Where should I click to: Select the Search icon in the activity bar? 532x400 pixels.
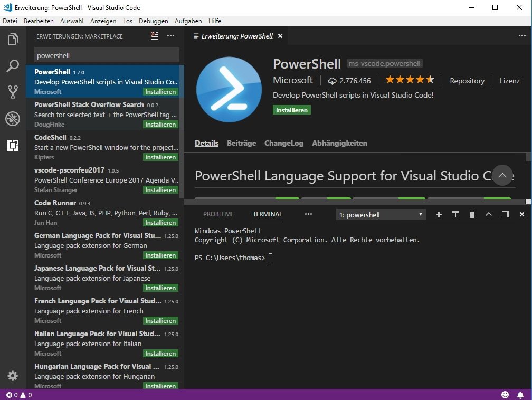pos(12,66)
